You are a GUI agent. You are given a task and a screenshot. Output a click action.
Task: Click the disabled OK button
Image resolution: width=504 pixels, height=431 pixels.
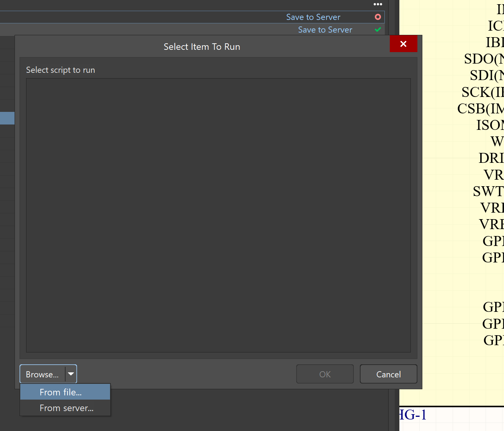pyautogui.click(x=325, y=374)
